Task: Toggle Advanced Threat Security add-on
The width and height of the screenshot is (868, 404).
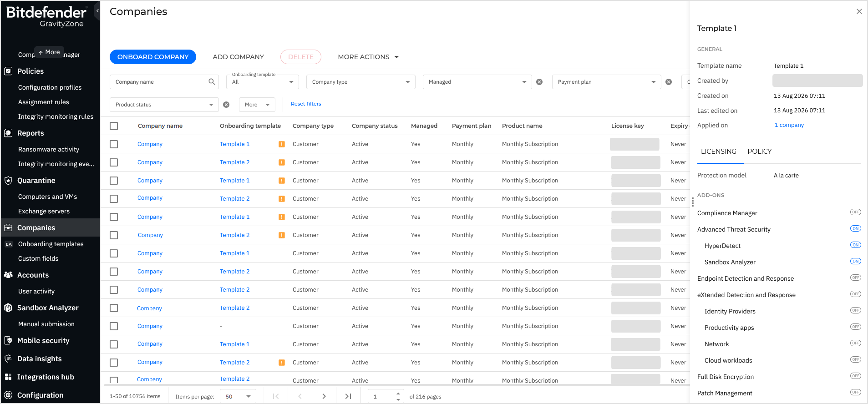Action: pos(855,228)
